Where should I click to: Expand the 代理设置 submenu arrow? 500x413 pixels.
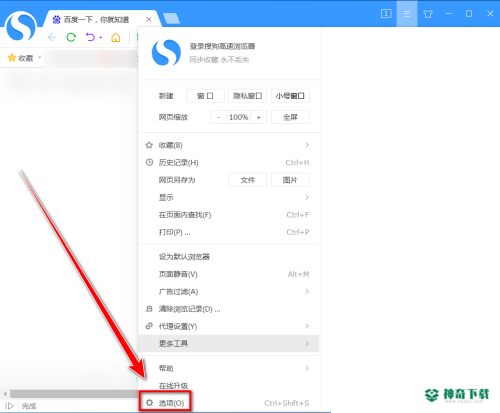pos(307,326)
